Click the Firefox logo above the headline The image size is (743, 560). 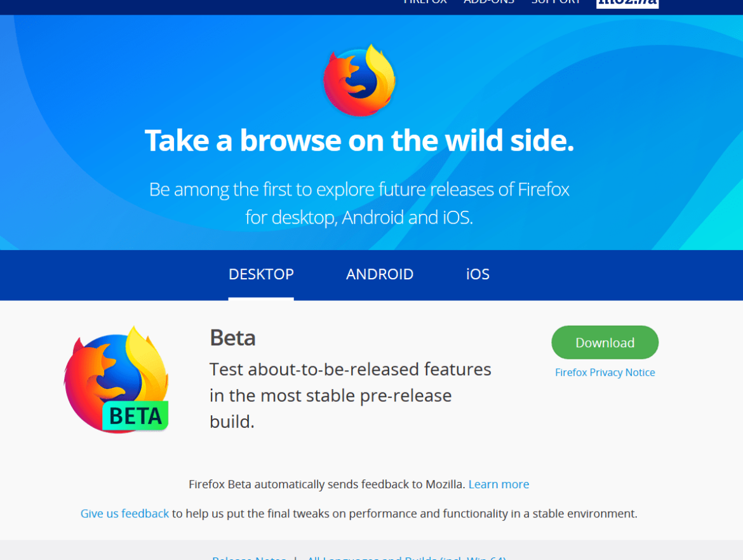[359, 79]
